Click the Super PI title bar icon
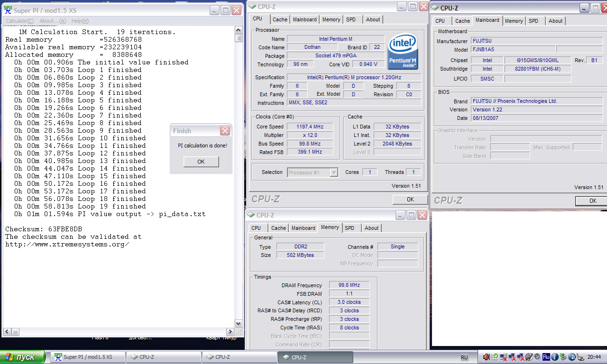 tap(8, 10)
